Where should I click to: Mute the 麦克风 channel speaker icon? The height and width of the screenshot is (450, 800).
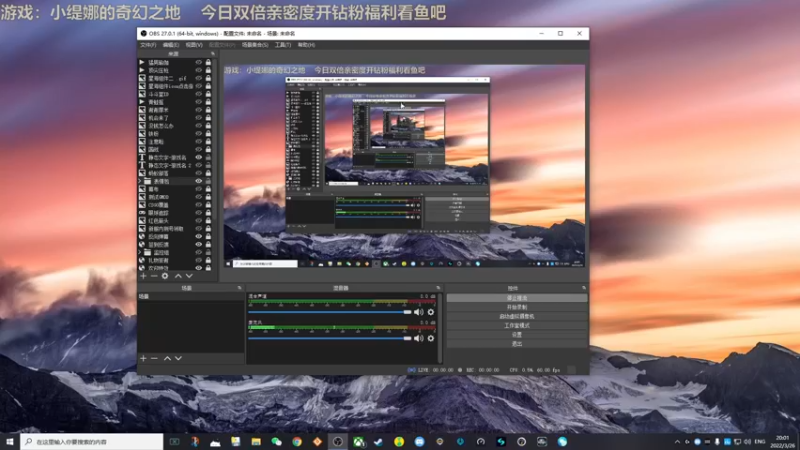419,338
